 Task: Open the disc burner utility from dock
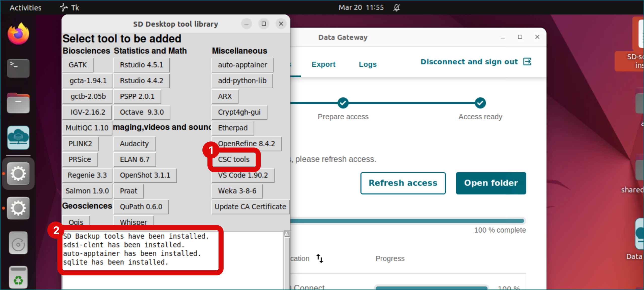click(18, 242)
